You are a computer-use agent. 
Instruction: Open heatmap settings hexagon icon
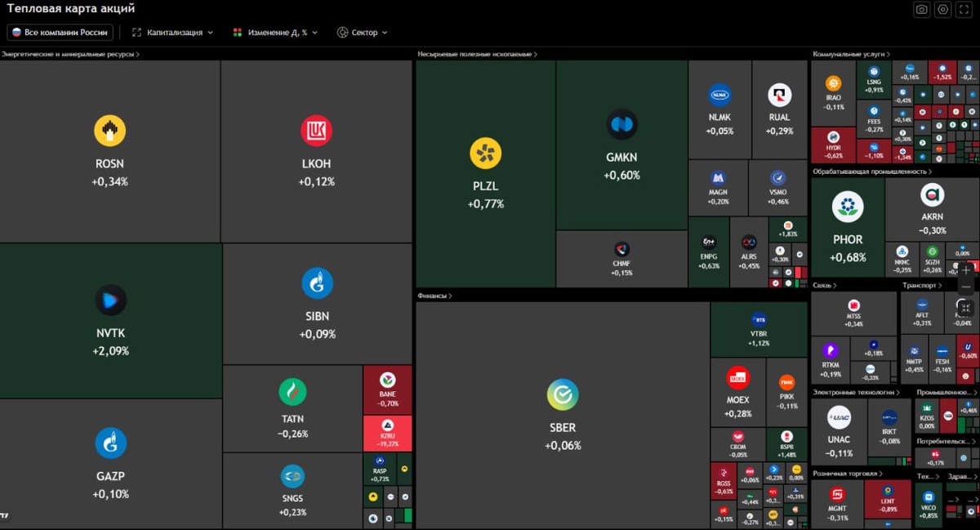pyautogui.click(x=942, y=9)
